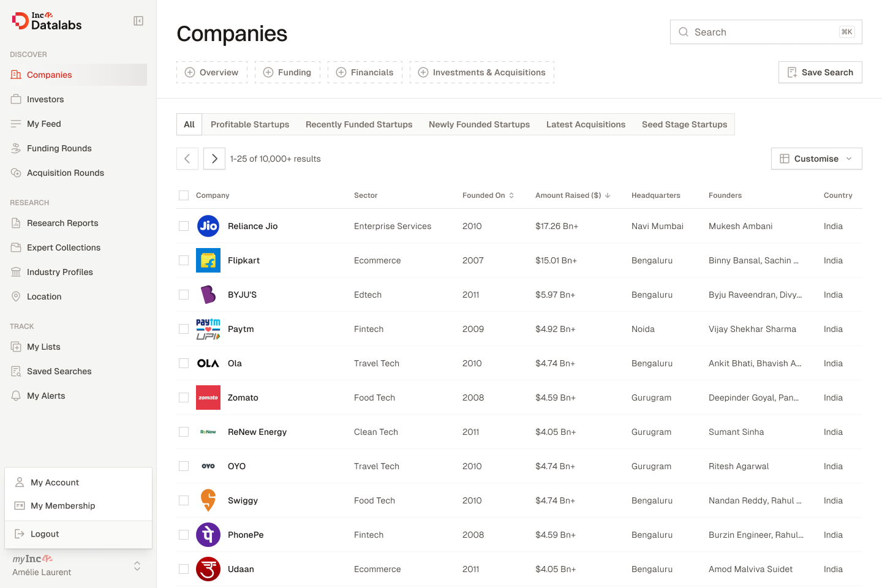Open My Account menu item
This screenshot has height=588, width=882.
coord(78,483)
